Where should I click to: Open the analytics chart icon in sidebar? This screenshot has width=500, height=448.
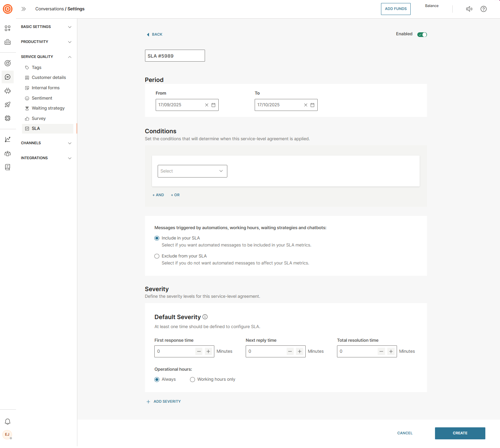pyautogui.click(x=8, y=140)
